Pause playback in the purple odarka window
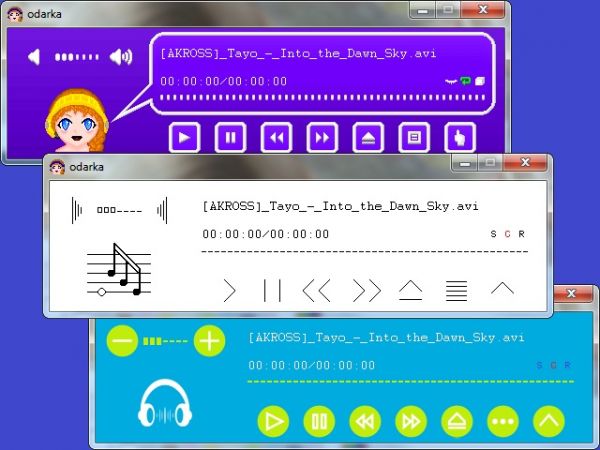 (x=230, y=137)
